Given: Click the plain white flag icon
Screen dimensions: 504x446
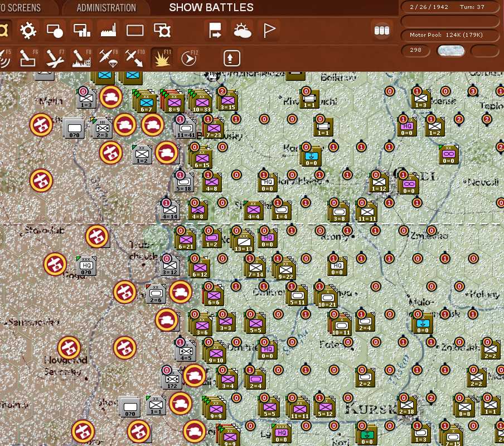Looking at the screenshot, I should [269, 31].
